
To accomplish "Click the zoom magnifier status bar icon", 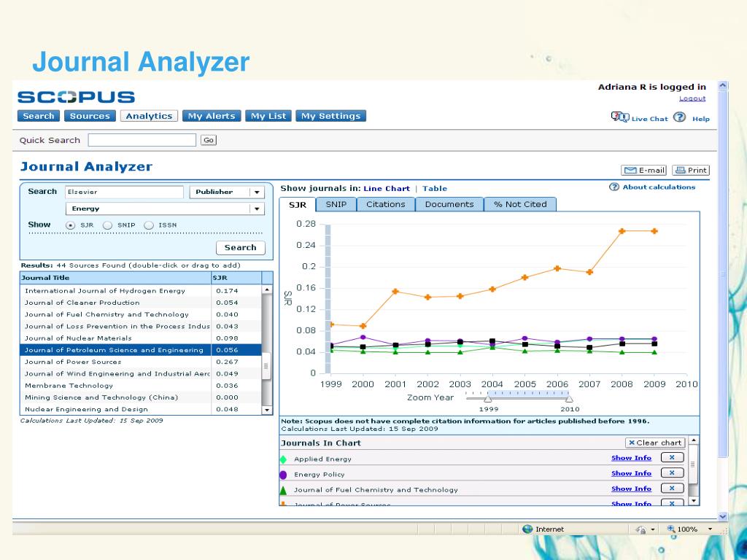I will coord(671,529).
